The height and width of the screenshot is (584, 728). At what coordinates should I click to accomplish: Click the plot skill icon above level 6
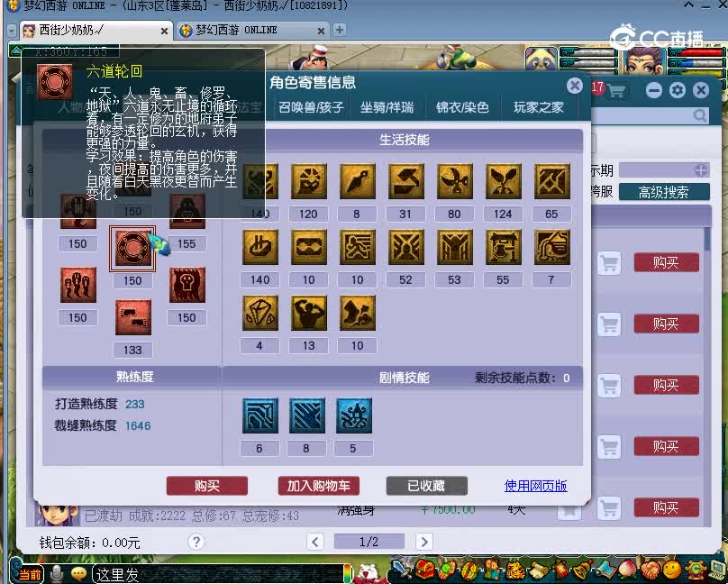coord(260,416)
